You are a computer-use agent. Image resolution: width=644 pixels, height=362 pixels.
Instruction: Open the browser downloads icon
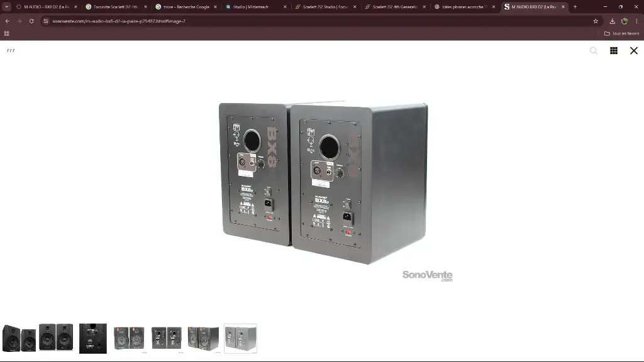(612, 21)
